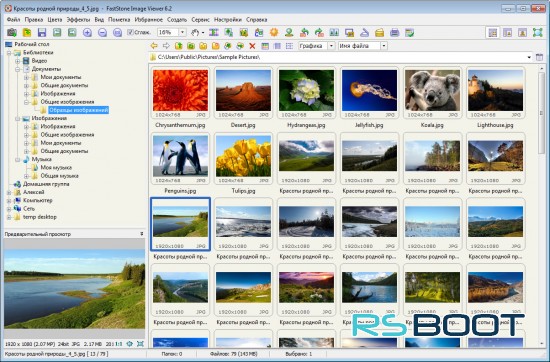Zoom in with the plus magnifier icon
Screen dimensions: 550x362
[87, 33]
